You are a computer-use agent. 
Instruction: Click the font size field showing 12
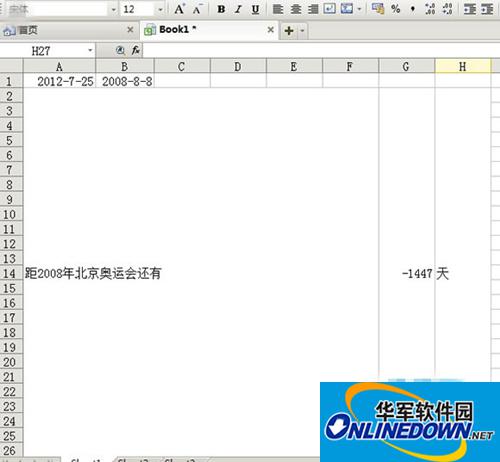(x=138, y=9)
